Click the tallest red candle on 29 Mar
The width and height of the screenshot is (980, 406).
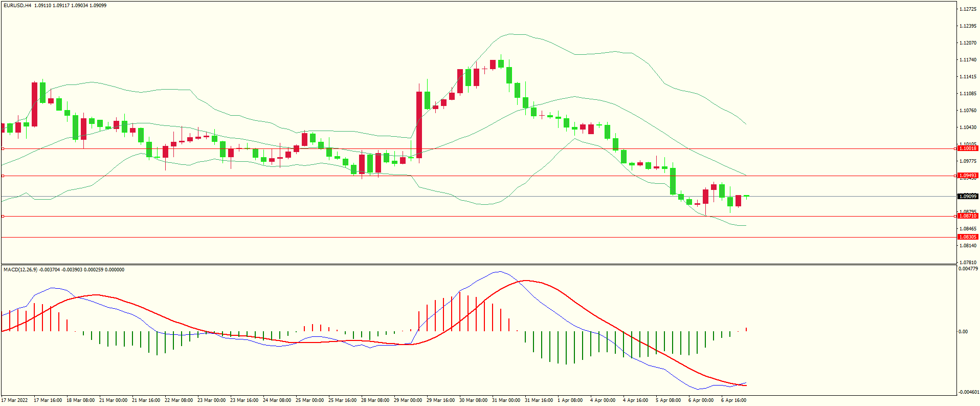click(419, 124)
